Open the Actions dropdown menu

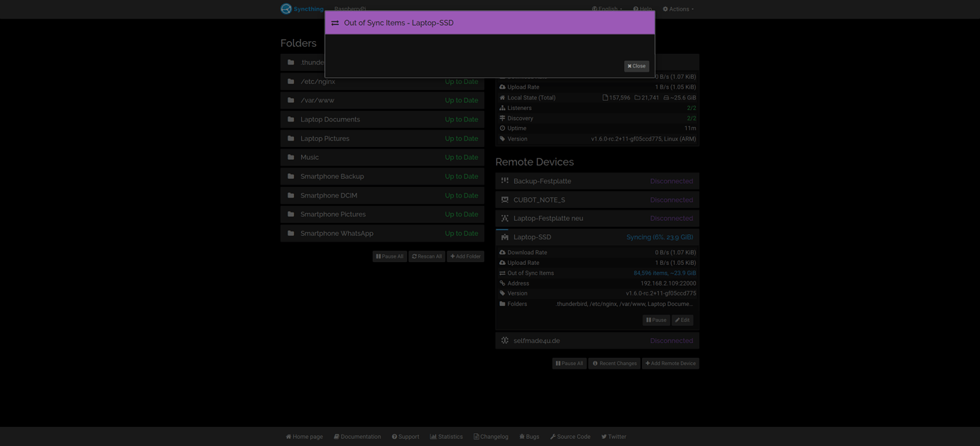(678, 9)
